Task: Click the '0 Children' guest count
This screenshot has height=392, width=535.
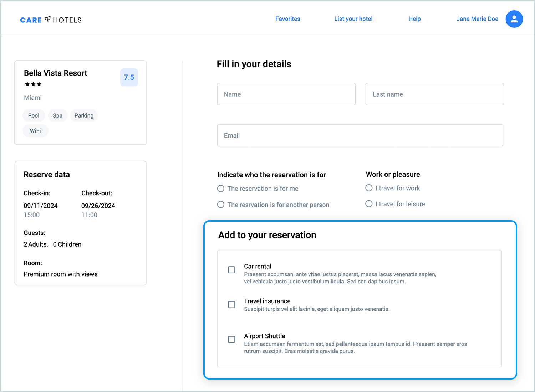Action: coord(67,244)
